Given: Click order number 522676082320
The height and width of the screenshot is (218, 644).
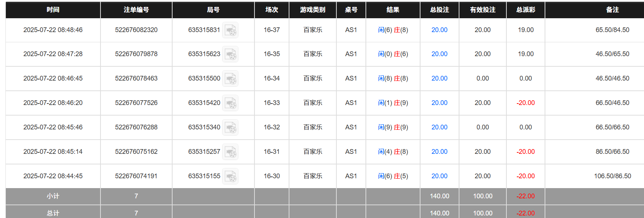Looking at the screenshot, I should tap(136, 30).
